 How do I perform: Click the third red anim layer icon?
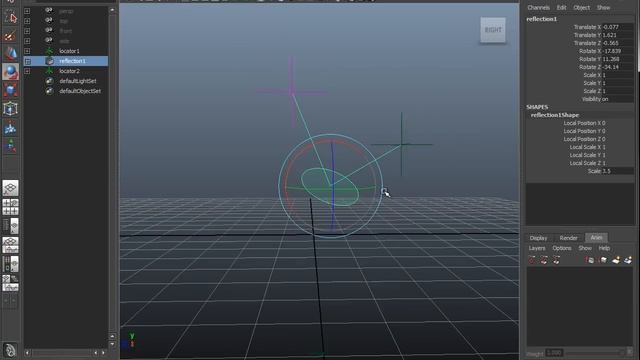pos(556,260)
